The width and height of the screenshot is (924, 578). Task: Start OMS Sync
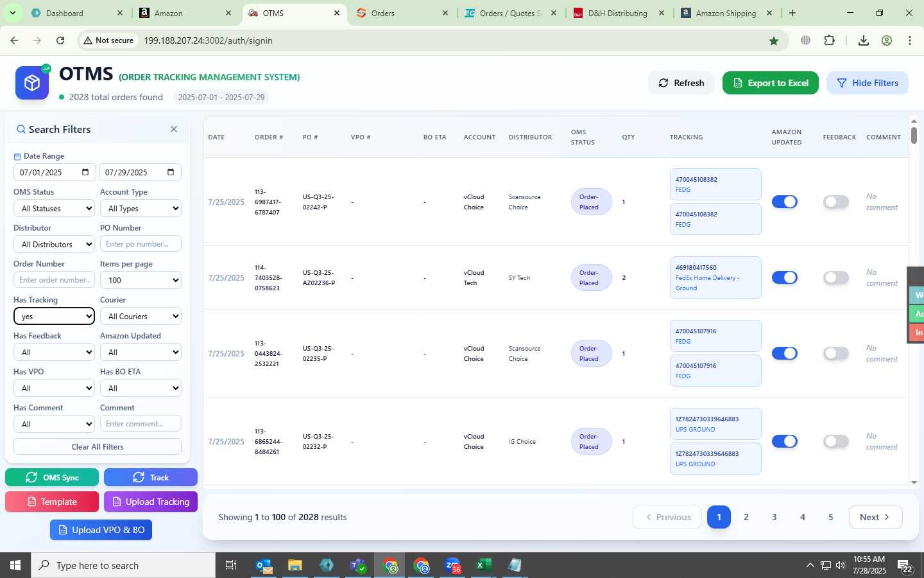pos(52,477)
